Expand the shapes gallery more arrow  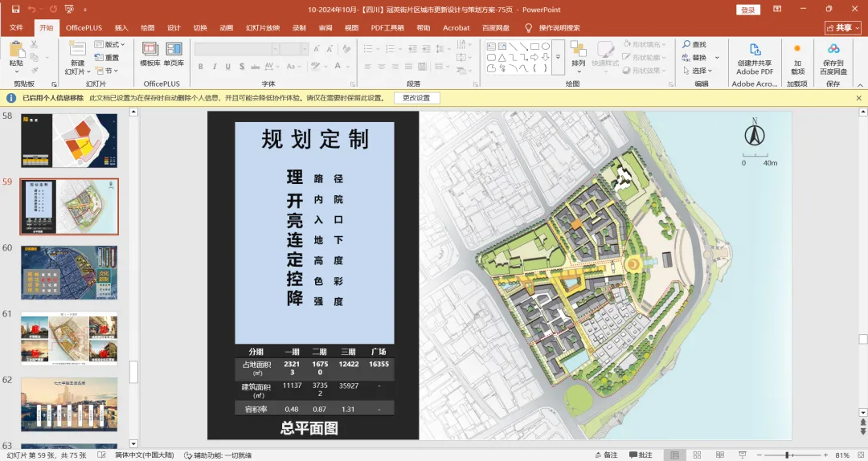558,57
